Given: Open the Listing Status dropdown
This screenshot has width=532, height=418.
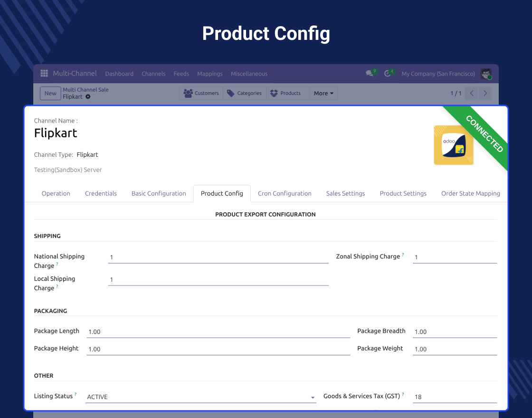Looking at the screenshot, I should click(x=200, y=397).
